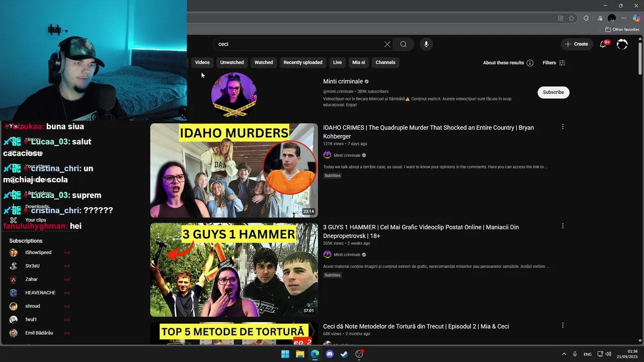Open the OBS icon on the taskbar

coord(359,354)
